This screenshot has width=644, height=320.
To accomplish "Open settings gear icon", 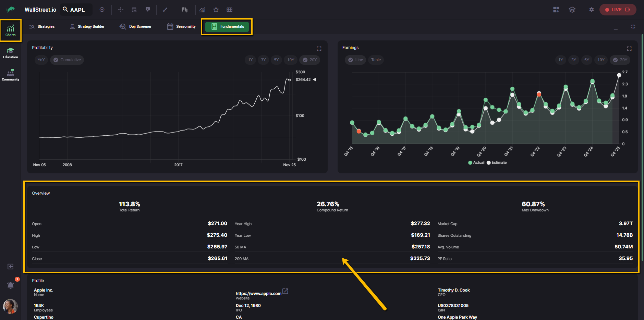I will click(591, 10).
